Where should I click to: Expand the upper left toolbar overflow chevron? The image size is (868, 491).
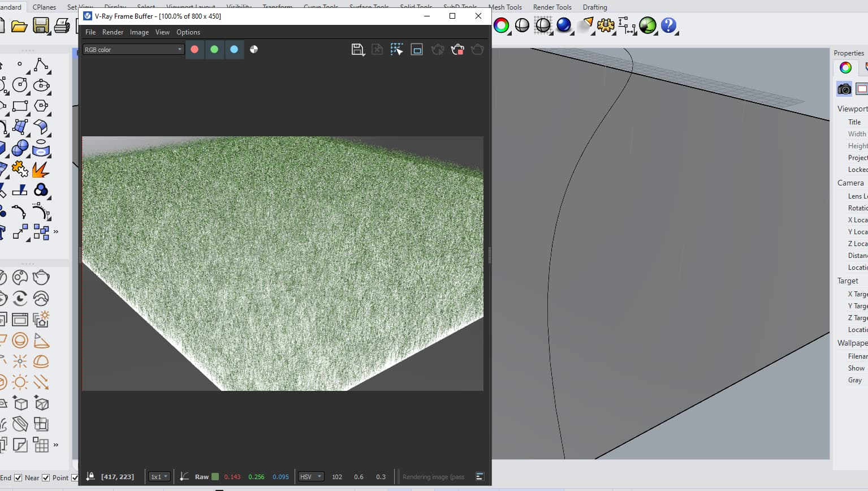pos(55,231)
